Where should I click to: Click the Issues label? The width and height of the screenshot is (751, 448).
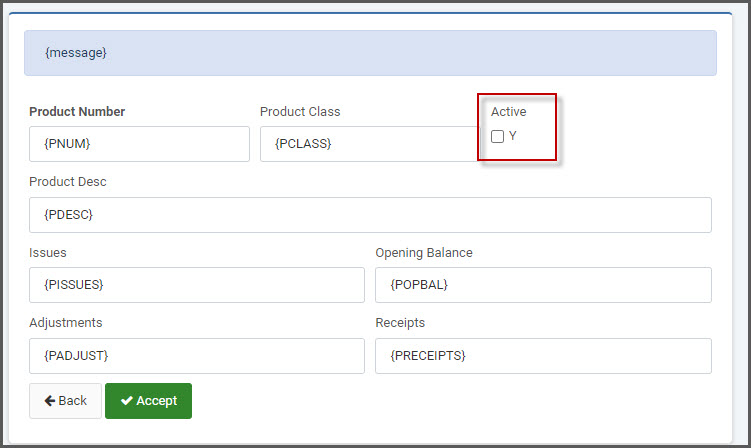(47, 253)
